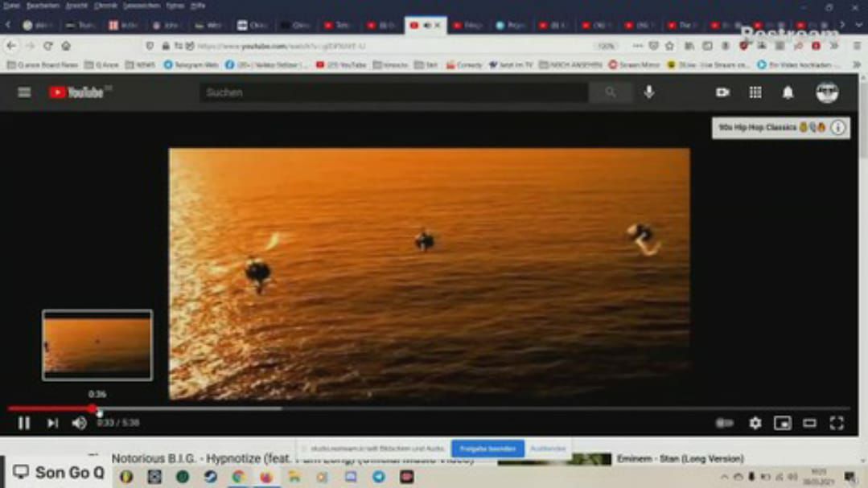Open the notifications bell
The height and width of the screenshot is (488, 868).
[x=788, y=92]
